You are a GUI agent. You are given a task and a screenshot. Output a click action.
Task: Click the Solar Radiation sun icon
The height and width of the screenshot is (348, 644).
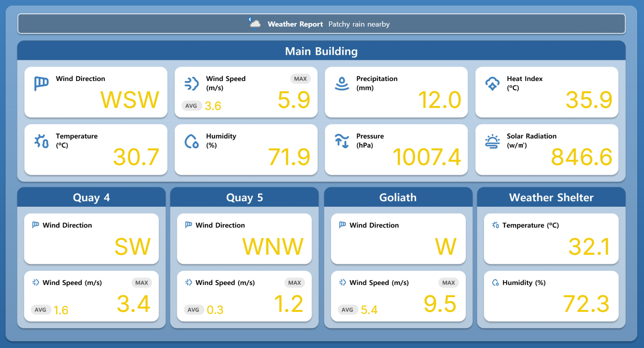492,141
